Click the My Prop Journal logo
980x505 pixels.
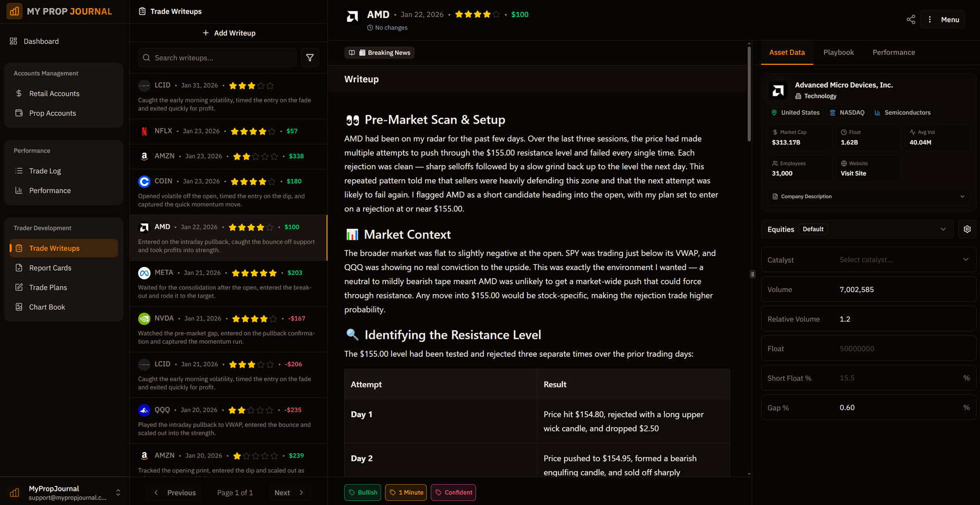[x=15, y=11]
